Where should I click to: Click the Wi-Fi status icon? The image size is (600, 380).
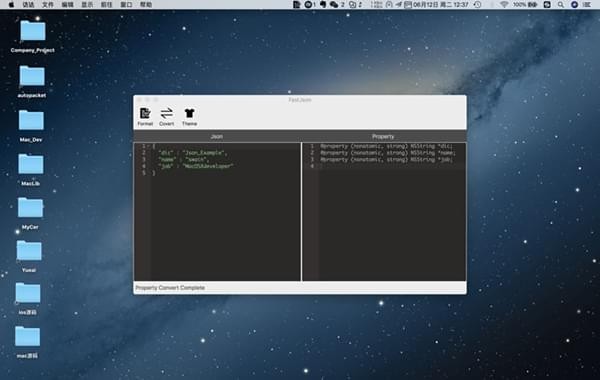click(504, 5)
